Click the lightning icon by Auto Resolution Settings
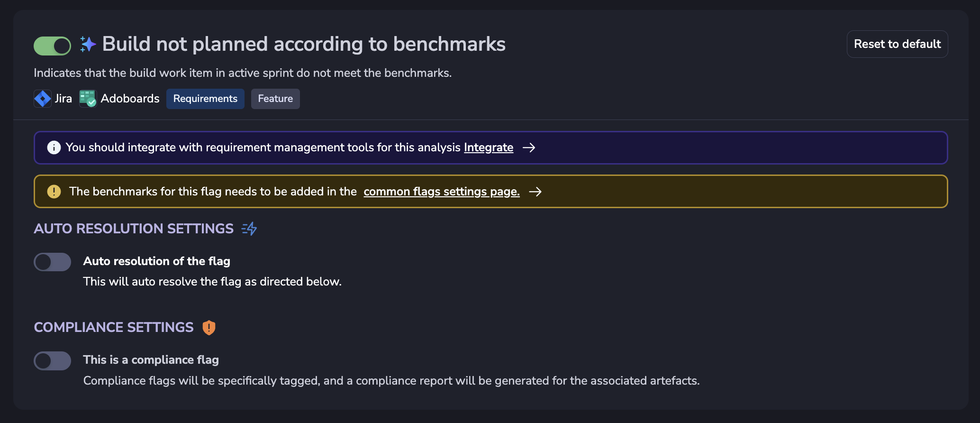Screen dimensions: 980x423 tap(249, 229)
